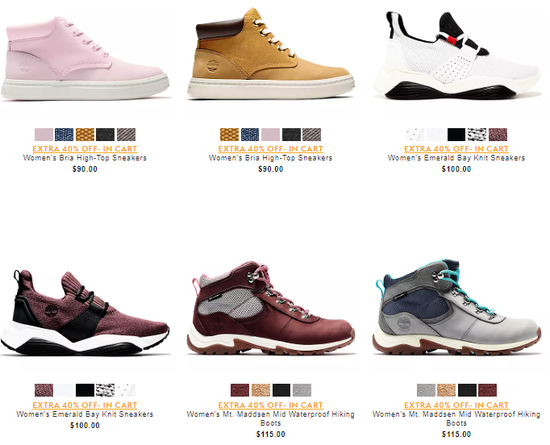Choose burgundy swatch under white Emerald Bay sneaker
Screen dimensions: 550x445
498,135
